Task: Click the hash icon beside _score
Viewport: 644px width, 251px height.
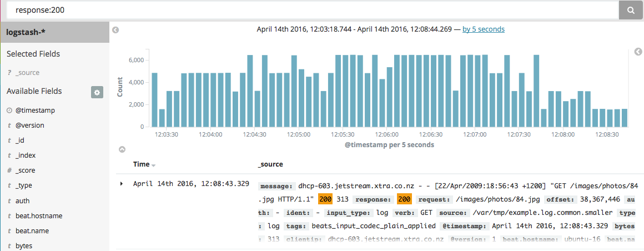Action: [x=9, y=170]
